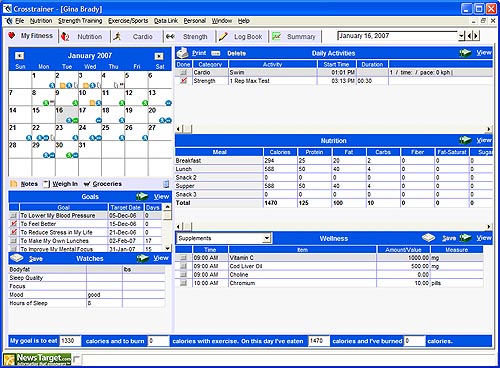Viewport: 500px width, 368px height.
Task: Click the calorie goal field showing 1330
Action: 70,341
